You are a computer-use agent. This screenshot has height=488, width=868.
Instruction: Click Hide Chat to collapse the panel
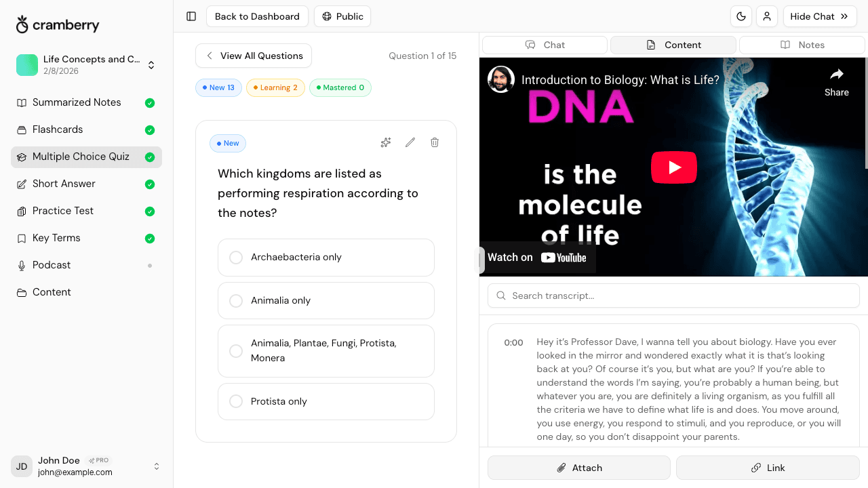820,16
